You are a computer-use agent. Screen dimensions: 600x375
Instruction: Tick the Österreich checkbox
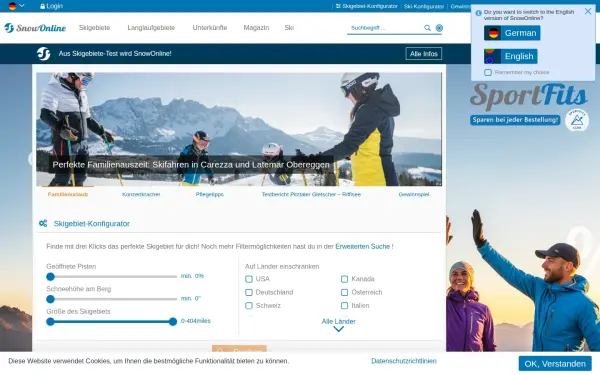click(344, 292)
